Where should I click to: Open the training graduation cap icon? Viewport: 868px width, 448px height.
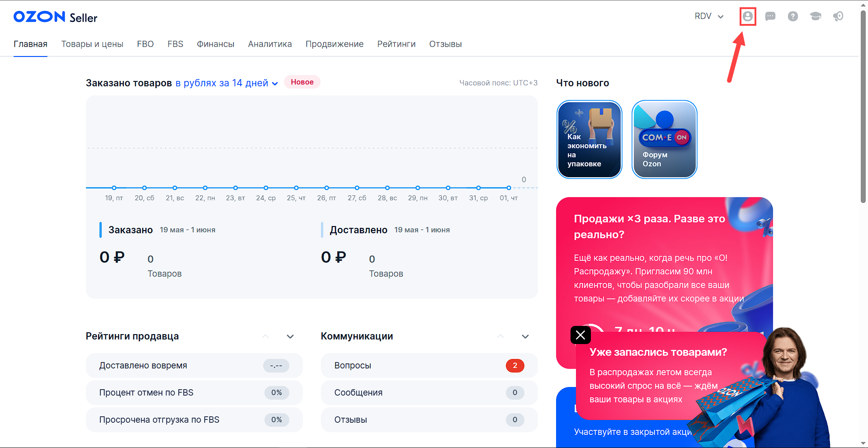coord(816,16)
